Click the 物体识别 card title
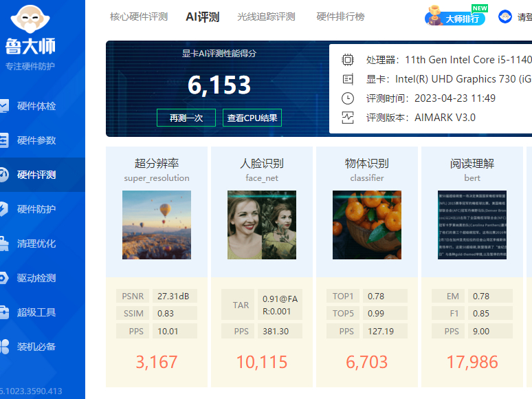 point(367,163)
